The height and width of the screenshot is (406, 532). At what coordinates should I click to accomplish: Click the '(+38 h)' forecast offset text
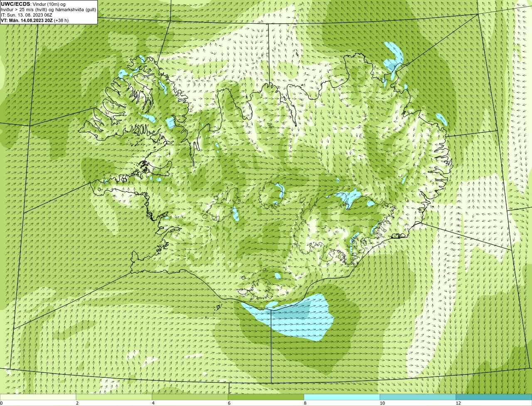62,20
